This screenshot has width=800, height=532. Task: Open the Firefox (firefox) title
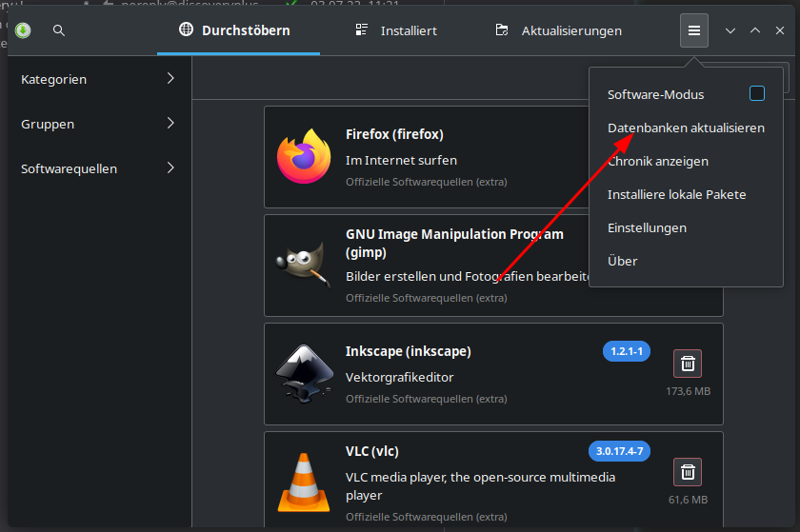click(394, 134)
